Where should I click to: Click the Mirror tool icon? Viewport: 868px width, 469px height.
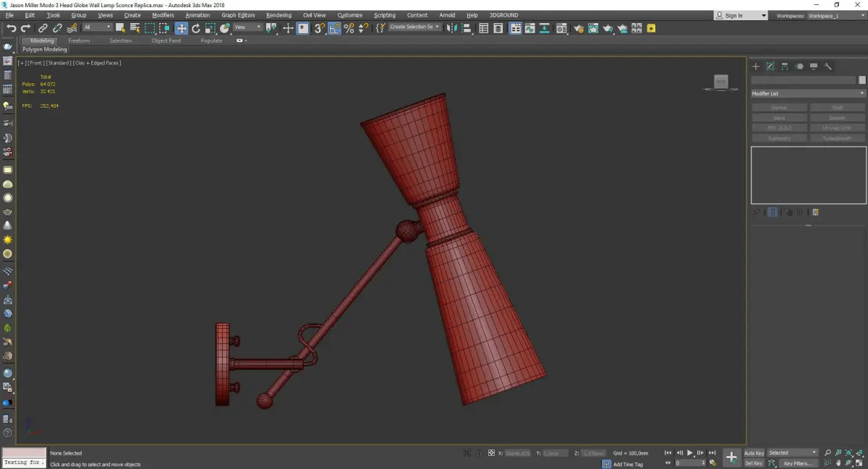(452, 28)
